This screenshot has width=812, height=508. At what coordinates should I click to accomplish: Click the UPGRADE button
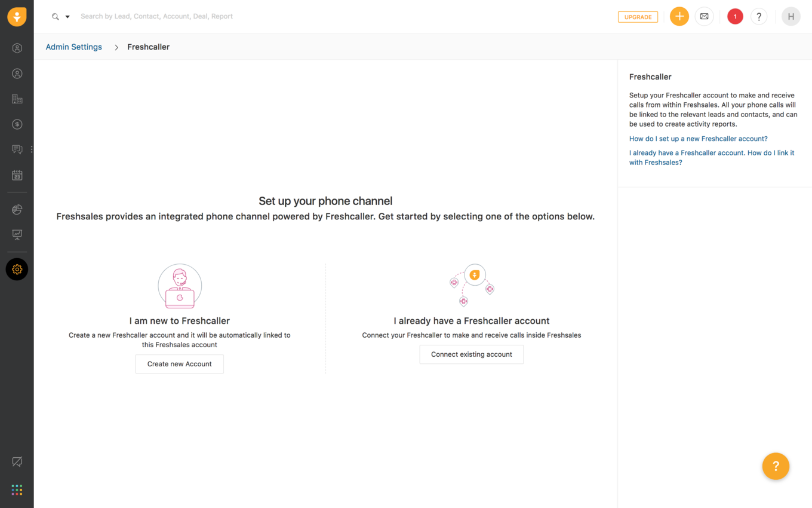coord(638,17)
